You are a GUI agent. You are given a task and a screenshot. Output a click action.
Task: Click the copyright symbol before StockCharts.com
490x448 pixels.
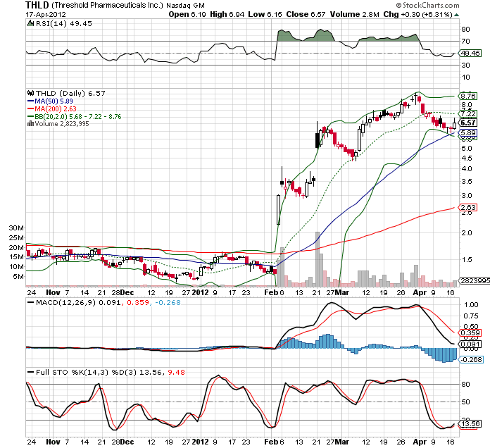398,6
